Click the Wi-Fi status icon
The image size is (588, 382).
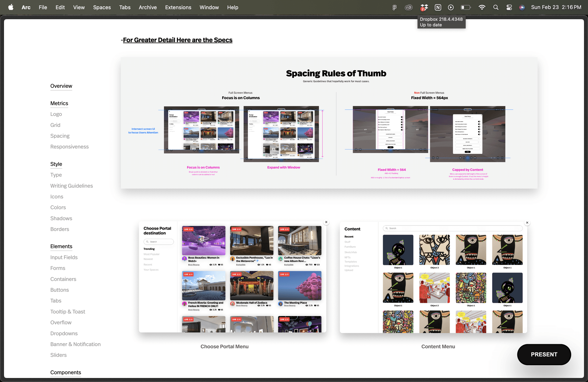click(x=482, y=7)
